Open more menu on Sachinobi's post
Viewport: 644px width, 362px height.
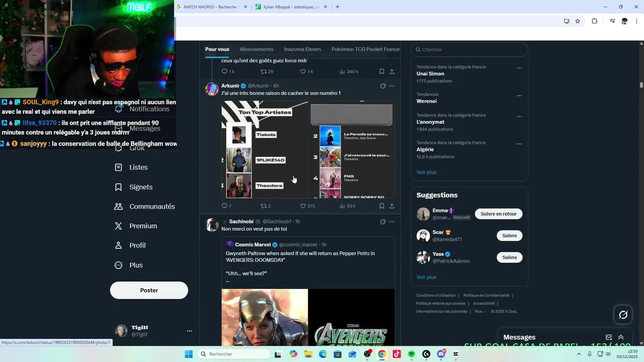pyautogui.click(x=392, y=222)
